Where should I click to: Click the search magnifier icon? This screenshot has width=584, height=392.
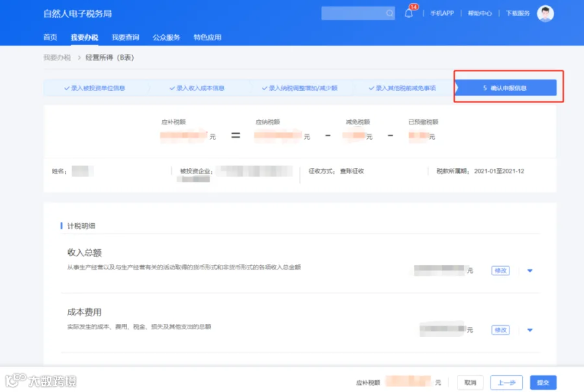point(389,14)
